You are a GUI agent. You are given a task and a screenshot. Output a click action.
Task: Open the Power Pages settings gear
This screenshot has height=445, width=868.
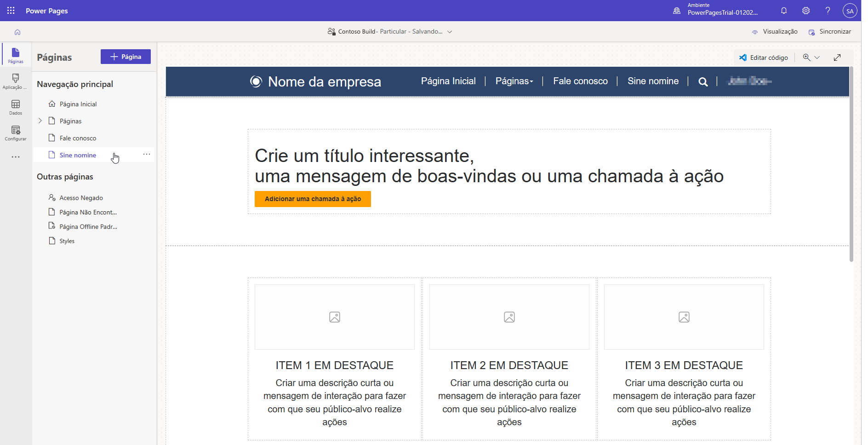tap(806, 11)
